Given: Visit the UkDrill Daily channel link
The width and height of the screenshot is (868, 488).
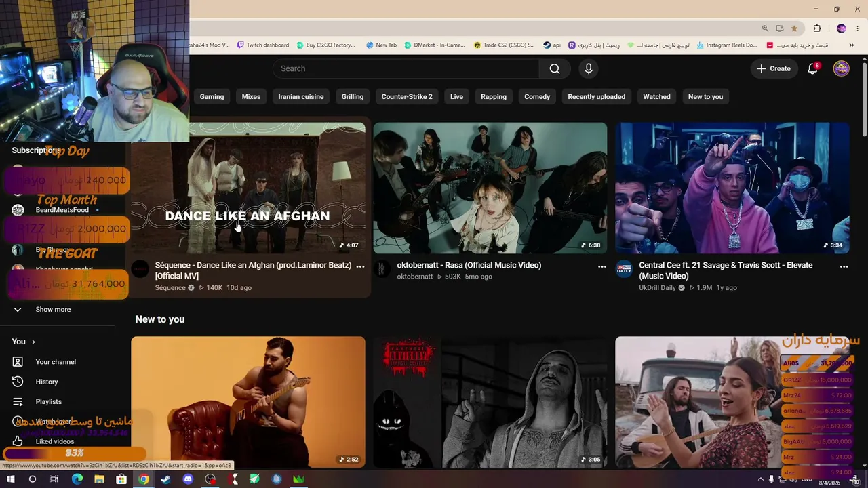Looking at the screenshot, I should coord(657,287).
